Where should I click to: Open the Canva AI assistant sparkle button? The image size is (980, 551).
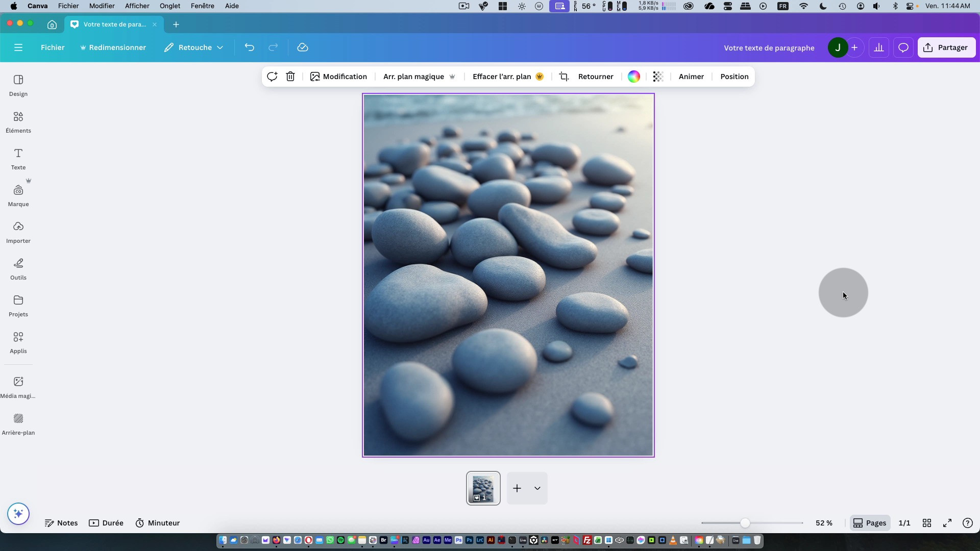(x=18, y=514)
